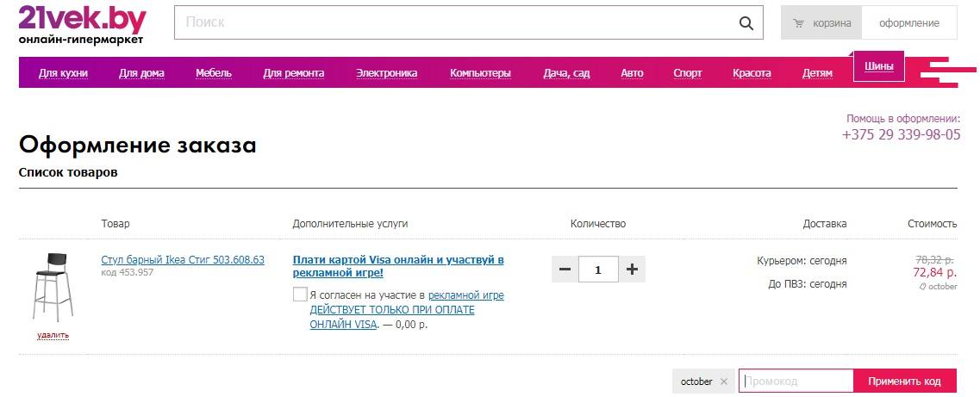This screenshot has height=397, width=980.
Task: Click the Промокод input field
Action: pyautogui.click(x=796, y=381)
